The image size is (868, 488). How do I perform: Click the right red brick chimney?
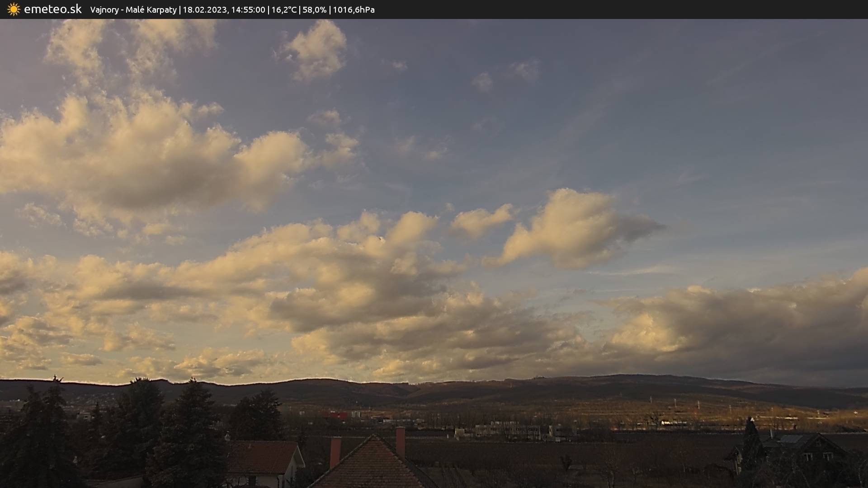tap(400, 441)
